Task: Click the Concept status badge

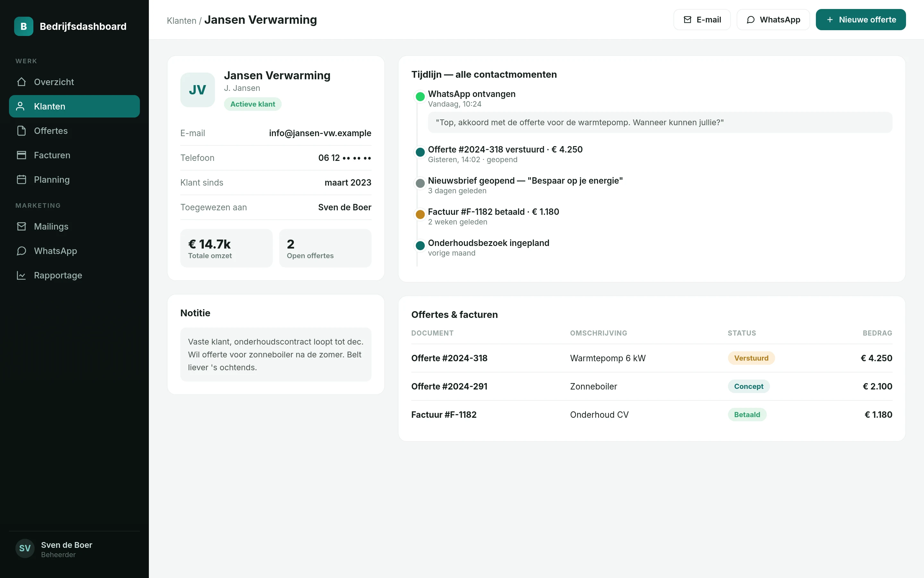Action: (x=749, y=387)
